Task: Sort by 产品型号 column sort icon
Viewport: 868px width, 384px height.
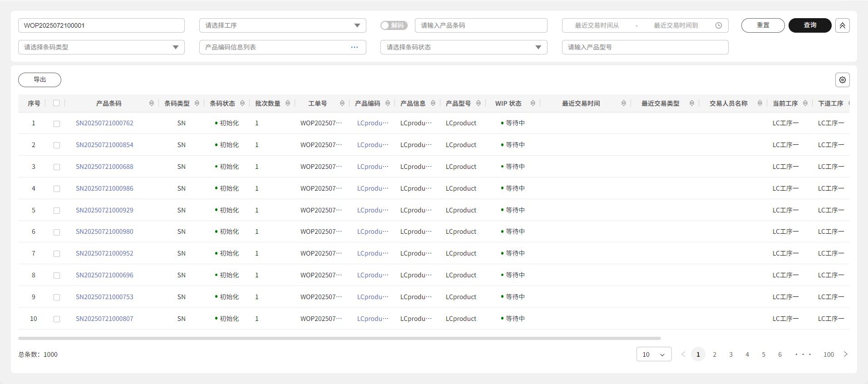Action: point(478,103)
